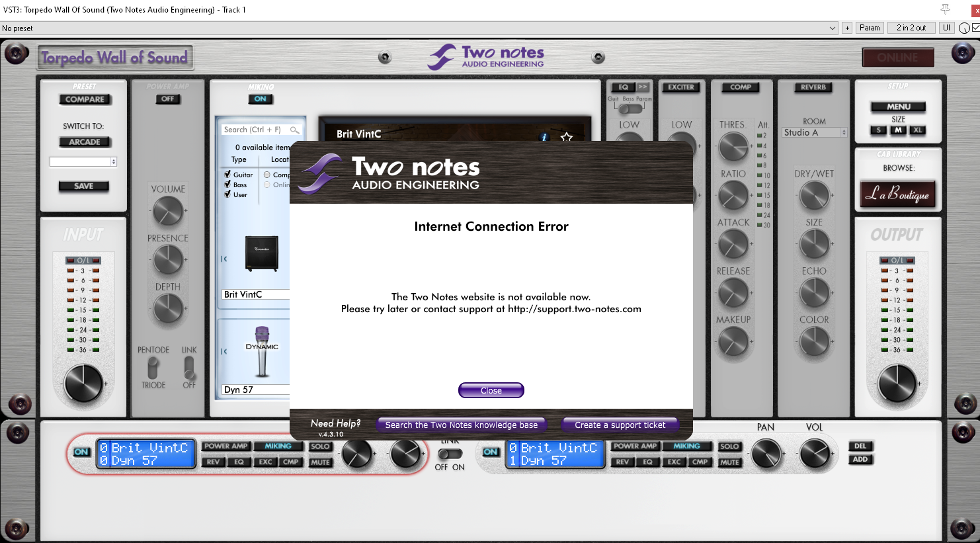Click the >> button next to EQ
This screenshot has width=980, height=543.
643,87
